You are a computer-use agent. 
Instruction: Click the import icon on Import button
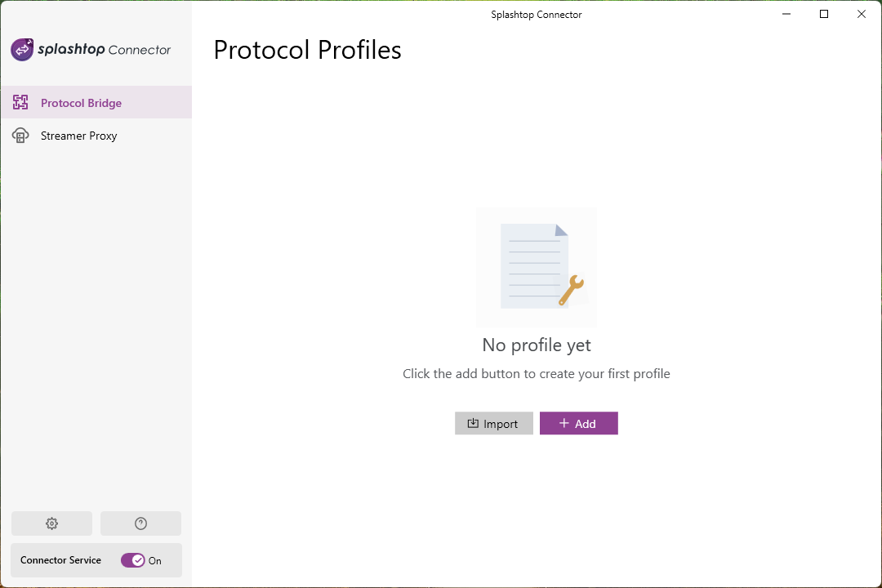474,423
